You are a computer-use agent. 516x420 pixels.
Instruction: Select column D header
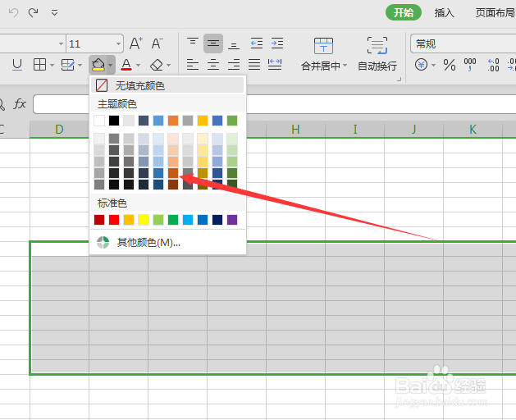click(59, 130)
